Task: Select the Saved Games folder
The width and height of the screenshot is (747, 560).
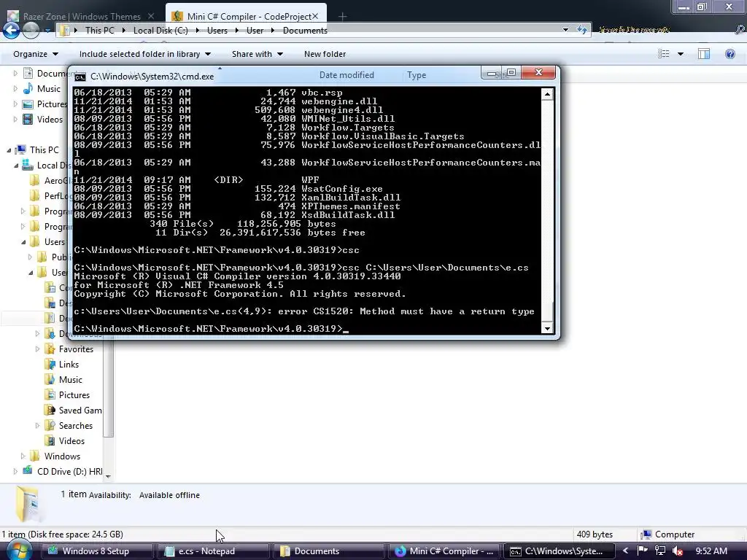Action: [80, 410]
